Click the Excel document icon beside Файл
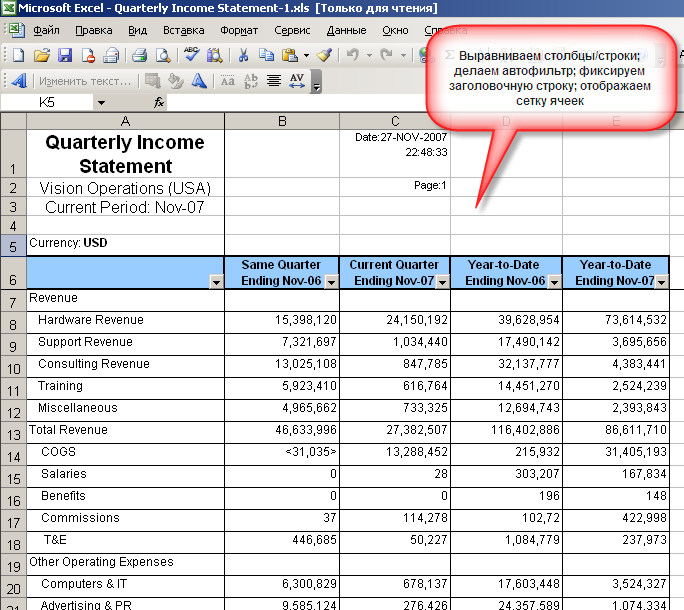This screenshot has width=684, height=610. pyautogui.click(x=17, y=30)
